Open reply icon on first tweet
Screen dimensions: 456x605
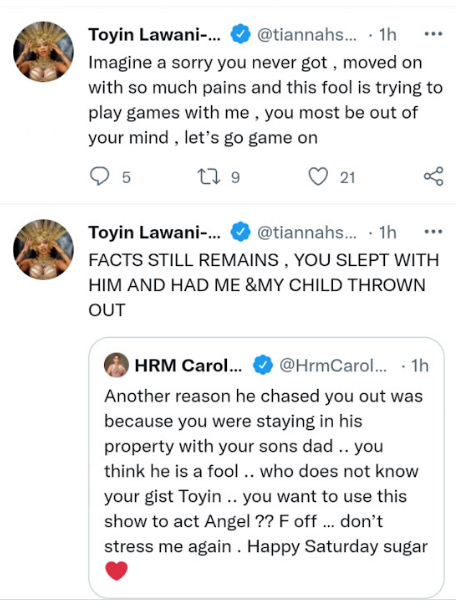click(x=100, y=177)
